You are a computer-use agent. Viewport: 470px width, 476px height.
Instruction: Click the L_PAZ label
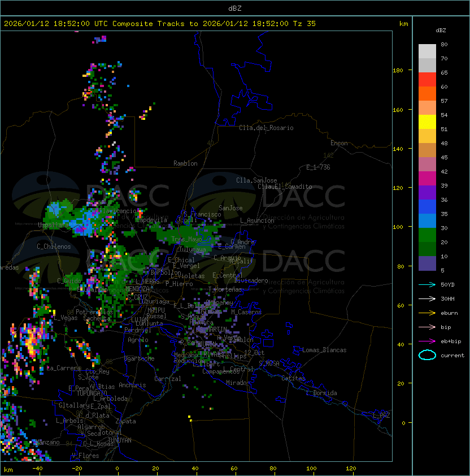(381, 416)
